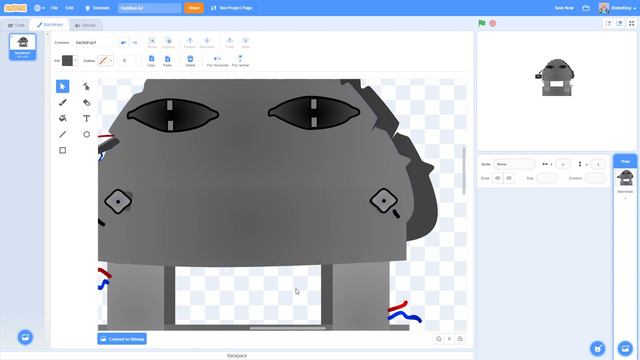Open My Stuff folder icon
This screenshot has height=360, width=640.
pos(586,8)
